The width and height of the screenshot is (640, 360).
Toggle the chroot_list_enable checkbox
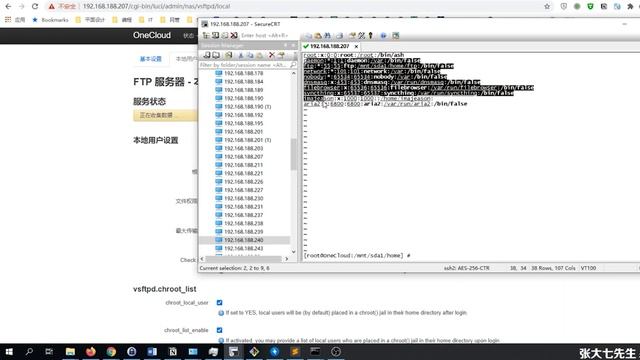pyautogui.click(x=220, y=330)
